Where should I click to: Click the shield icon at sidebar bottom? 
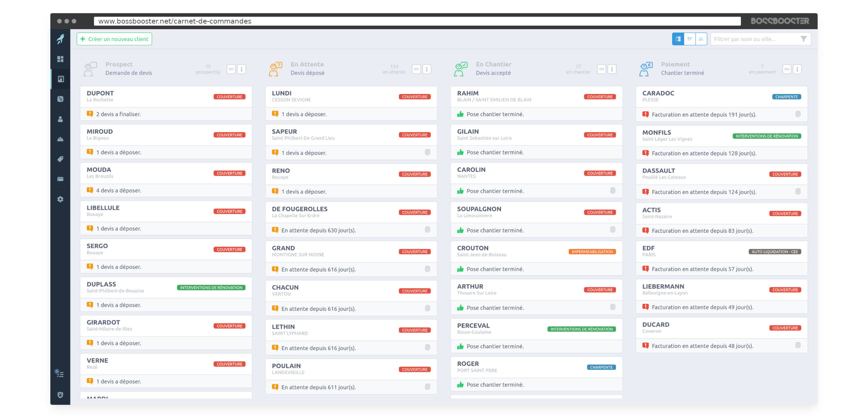60,395
